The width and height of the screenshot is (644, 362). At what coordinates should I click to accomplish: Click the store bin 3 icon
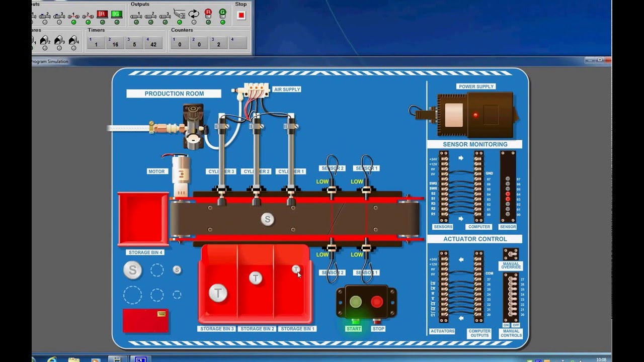click(x=59, y=40)
